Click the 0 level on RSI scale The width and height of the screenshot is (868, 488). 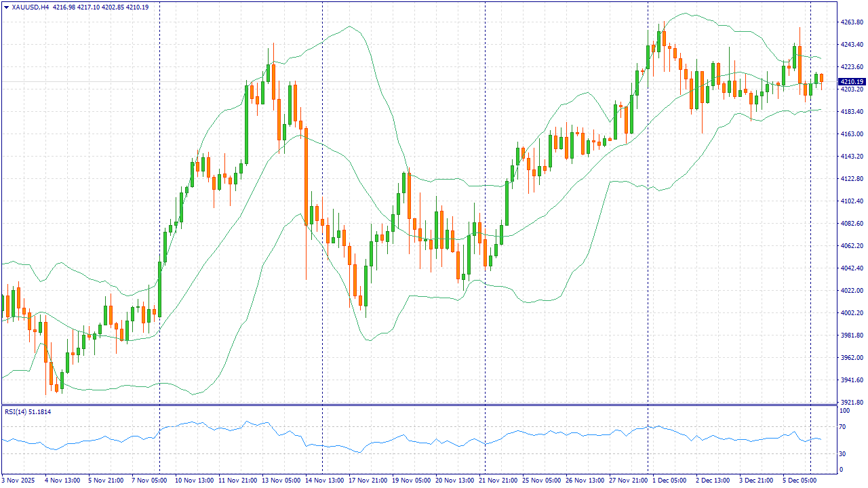(x=842, y=469)
